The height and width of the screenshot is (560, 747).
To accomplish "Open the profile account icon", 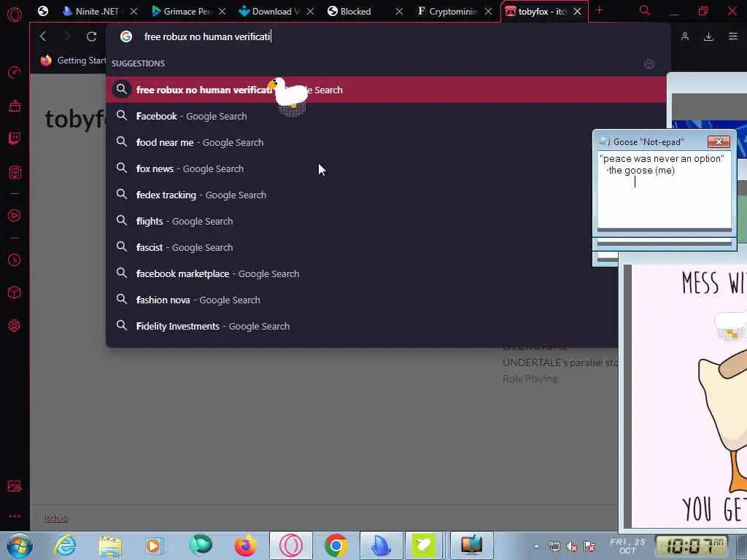I will point(684,36).
